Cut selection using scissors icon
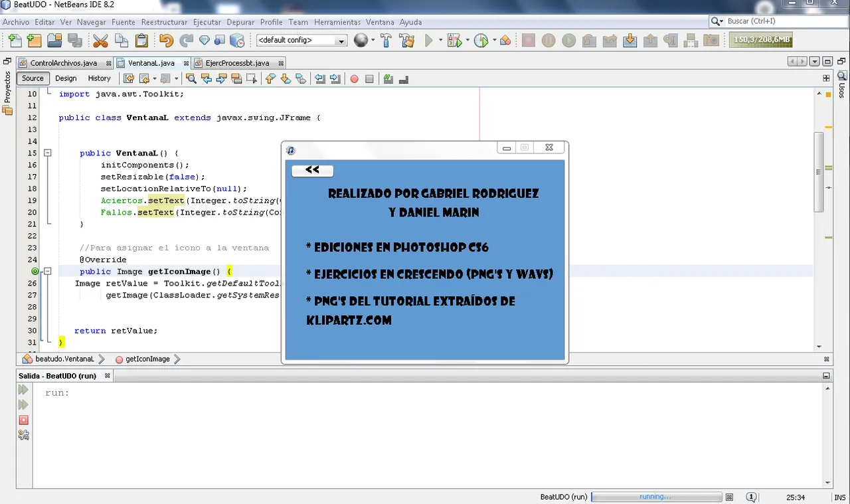Screen dimensions: 850x504 tap(100, 41)
